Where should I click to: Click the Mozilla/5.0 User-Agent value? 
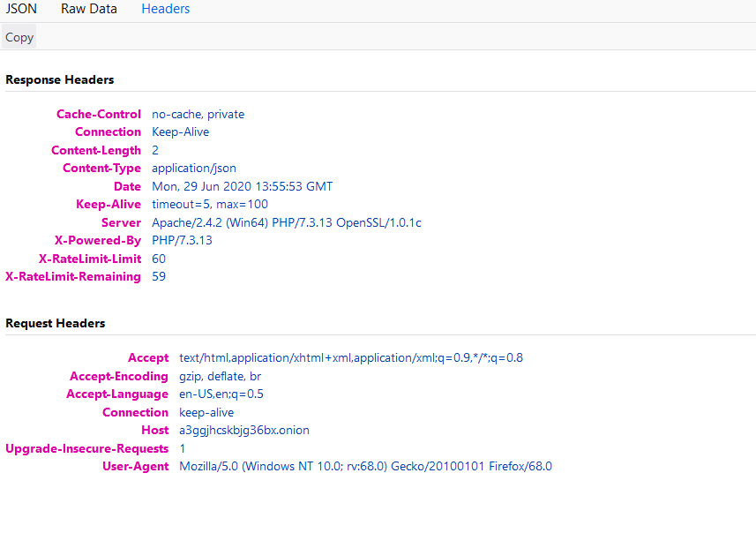pyautogui.click(x=365, y=467)
